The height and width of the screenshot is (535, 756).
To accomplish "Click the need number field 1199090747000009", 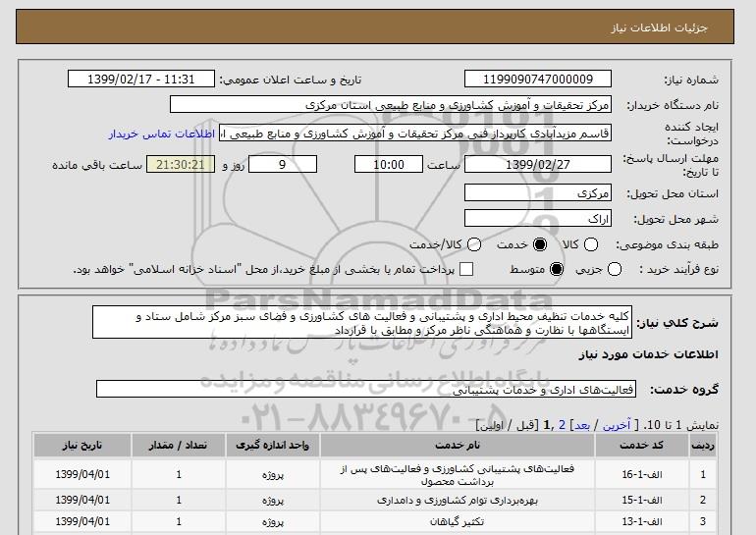I will (x=538, y=80).
